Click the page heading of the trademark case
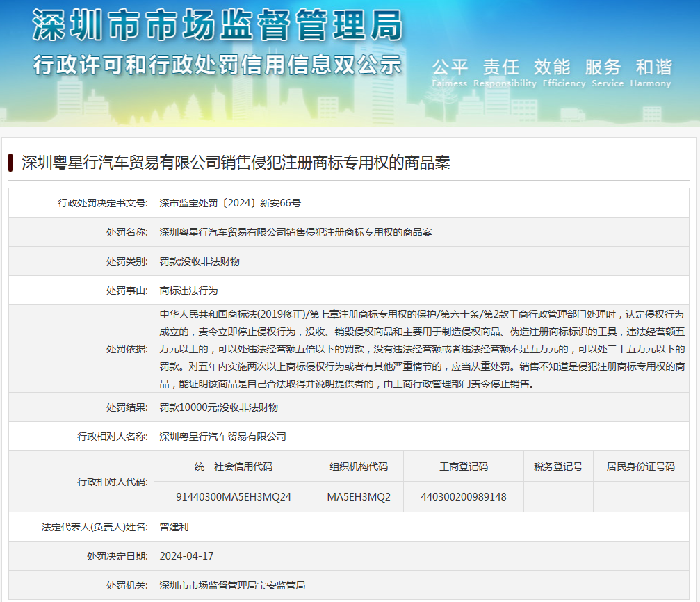The width and height of the screenshot is (700, 602). pos(236,163)
